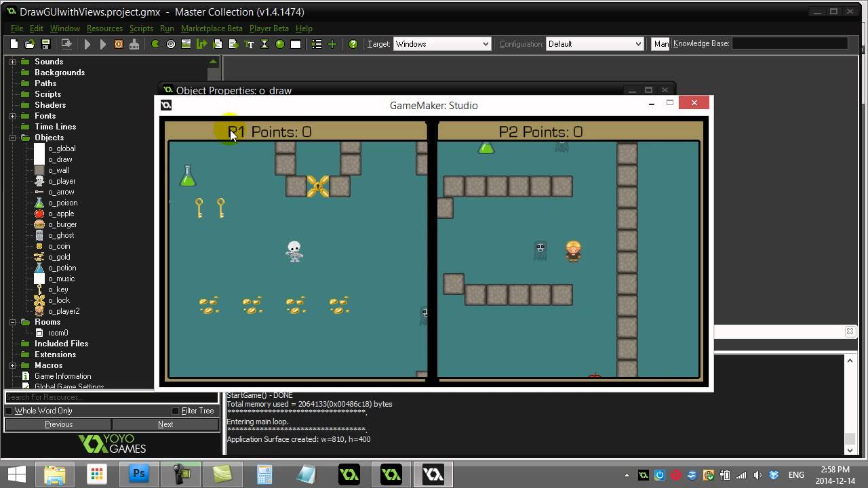Open the Edit menu

(x=37, y=28)
